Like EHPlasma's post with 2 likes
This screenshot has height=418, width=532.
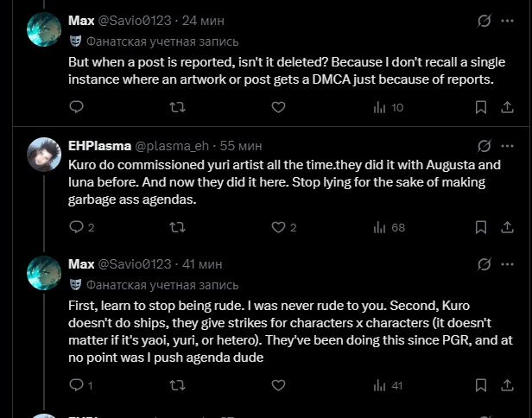278,227
